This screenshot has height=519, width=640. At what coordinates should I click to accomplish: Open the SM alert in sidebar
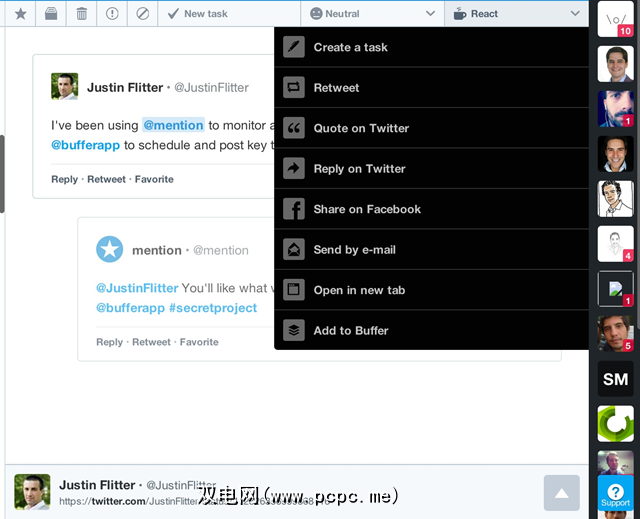pyautogui.click(x=616, y=379)
